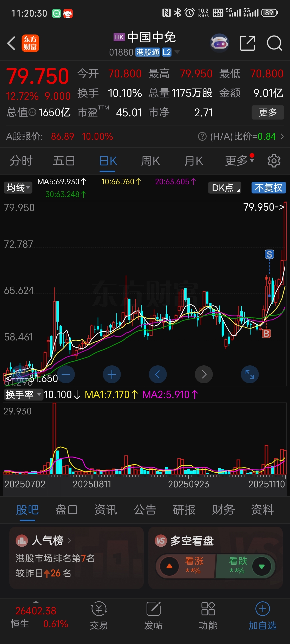Open the 不复权 adjustment selector
Screen dimensions: 290x644
tap(268, 187)
